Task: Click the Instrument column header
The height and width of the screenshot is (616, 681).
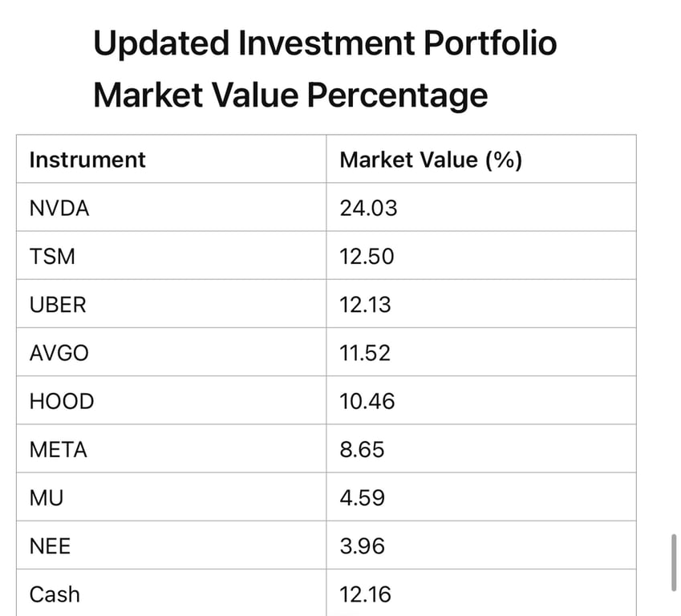Action: (87, 160)
